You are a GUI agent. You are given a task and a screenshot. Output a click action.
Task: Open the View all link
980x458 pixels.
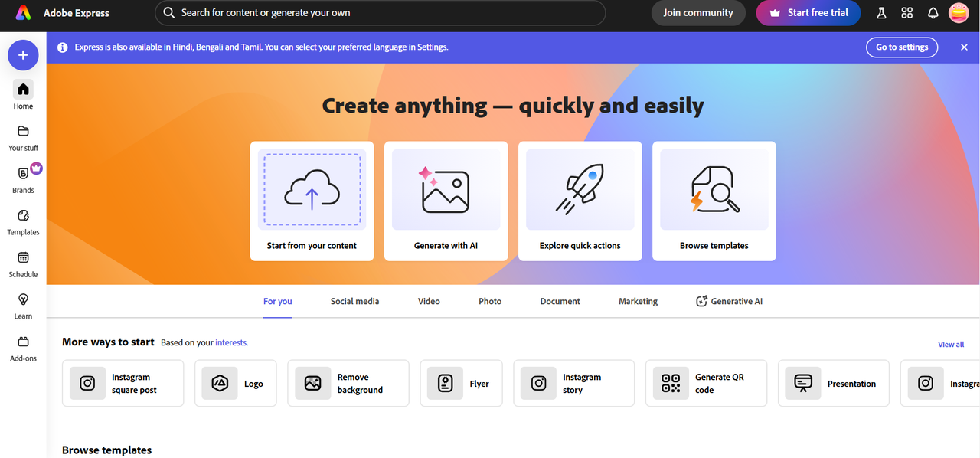pyautogui.click(x=951, y=345)
